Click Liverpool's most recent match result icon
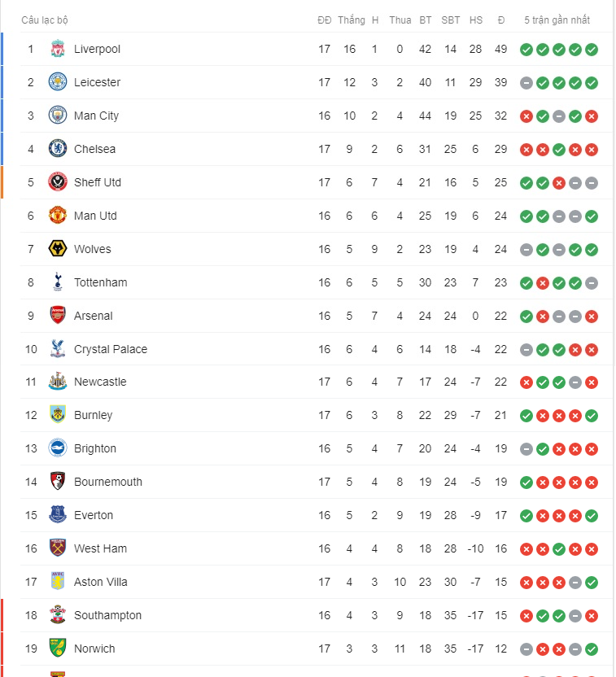 click(x=592, y=50)
